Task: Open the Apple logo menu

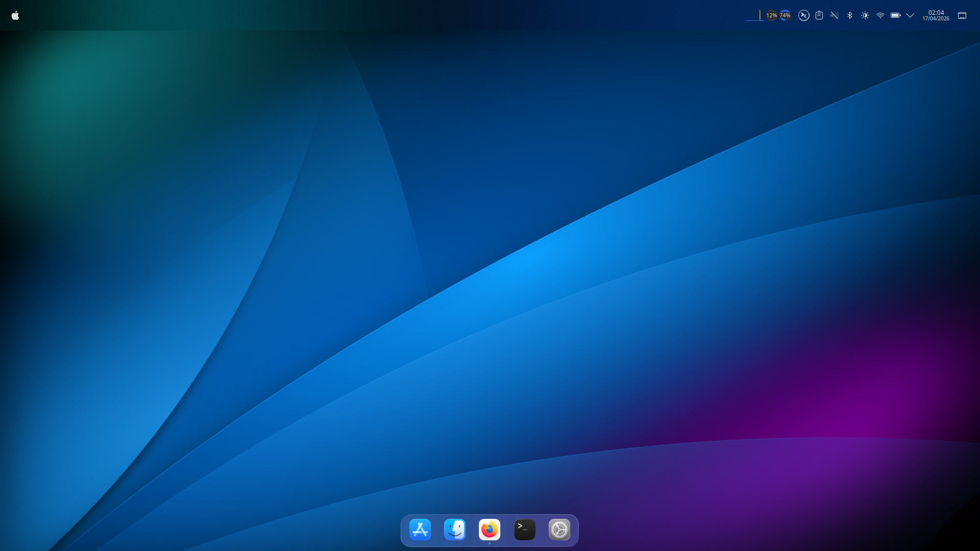Action: [15, 16]
